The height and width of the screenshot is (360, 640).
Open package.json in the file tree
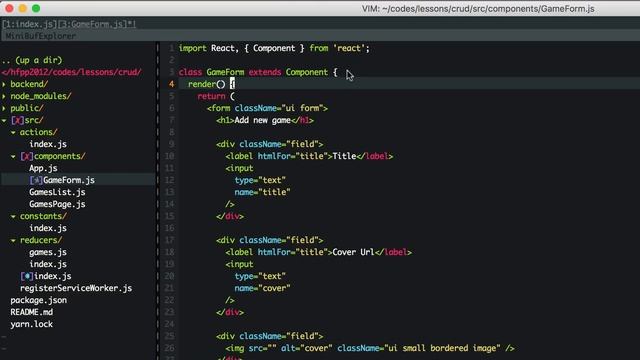tap(39, 300)
